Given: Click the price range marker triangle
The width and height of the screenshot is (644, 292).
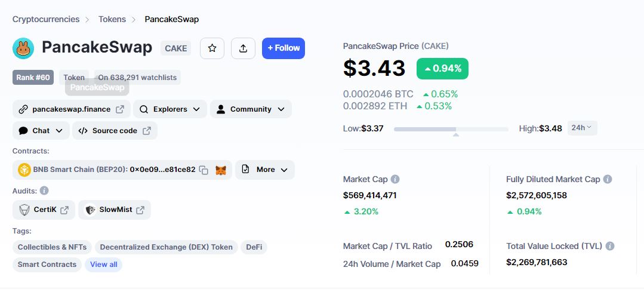Looking at the screenshot, I should 455,134.
